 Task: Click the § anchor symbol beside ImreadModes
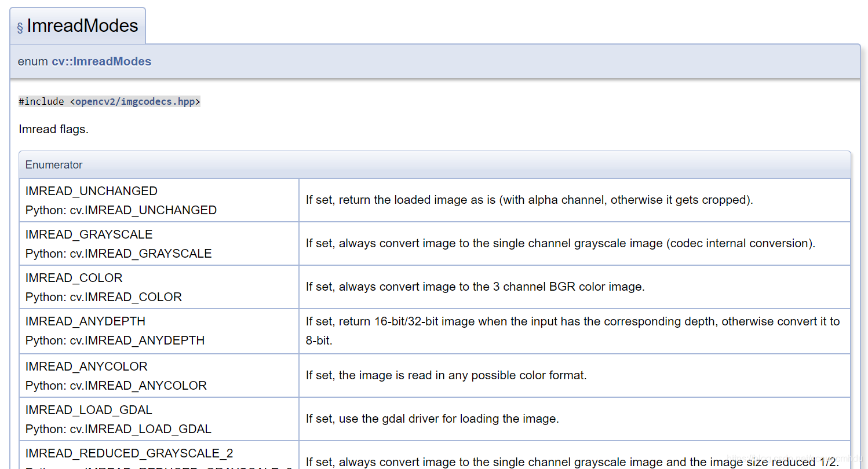pyautogui.click(x=20, y=27)
